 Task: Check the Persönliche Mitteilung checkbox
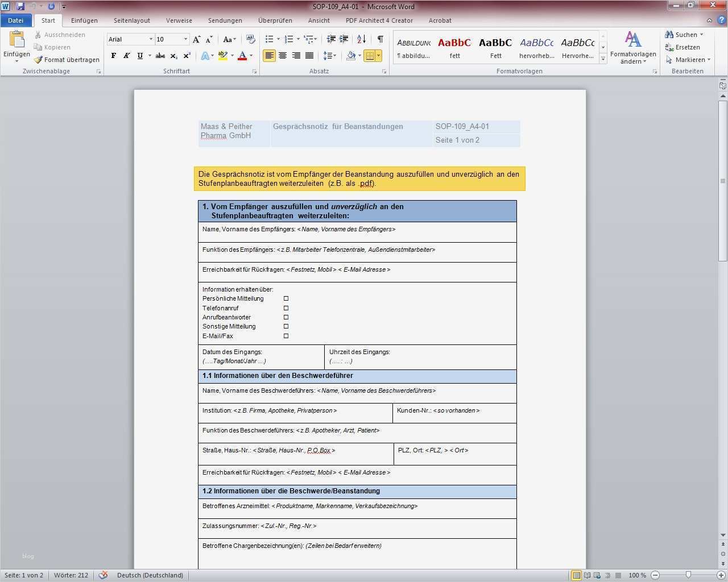286,298
